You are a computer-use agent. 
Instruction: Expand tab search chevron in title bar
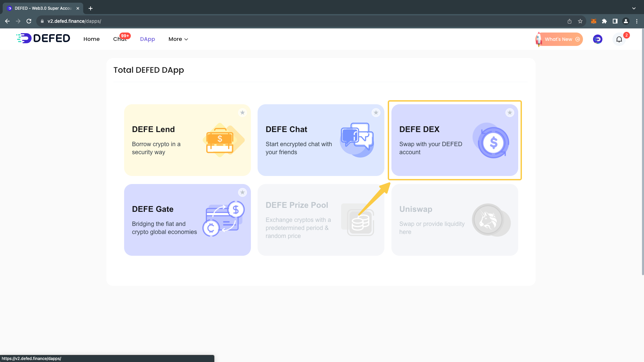pyautogui.click(x=634, y=8)
